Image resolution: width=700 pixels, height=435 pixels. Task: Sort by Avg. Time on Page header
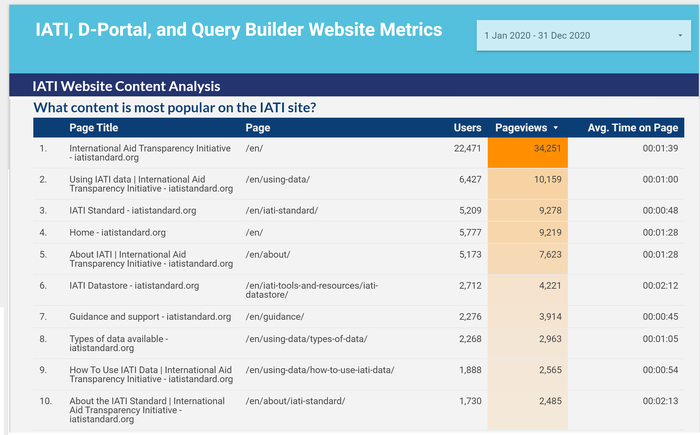633,128
